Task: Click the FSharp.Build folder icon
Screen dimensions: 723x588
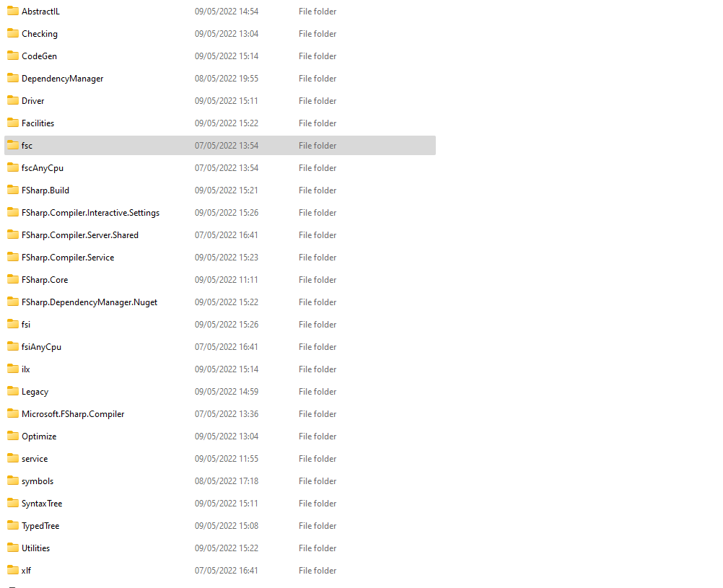Action: coord(13,190)
